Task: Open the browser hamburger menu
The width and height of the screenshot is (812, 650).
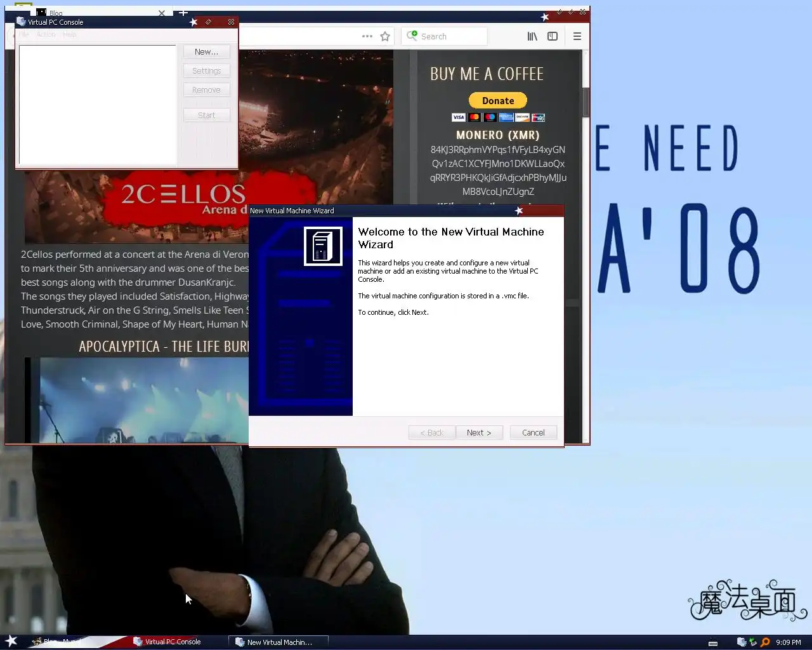Action: point(577,36)
